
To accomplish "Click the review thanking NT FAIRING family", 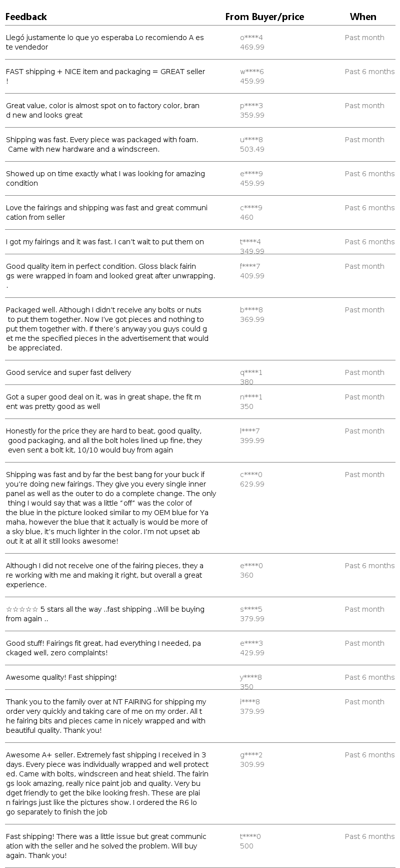I will [x=106, y=716].
